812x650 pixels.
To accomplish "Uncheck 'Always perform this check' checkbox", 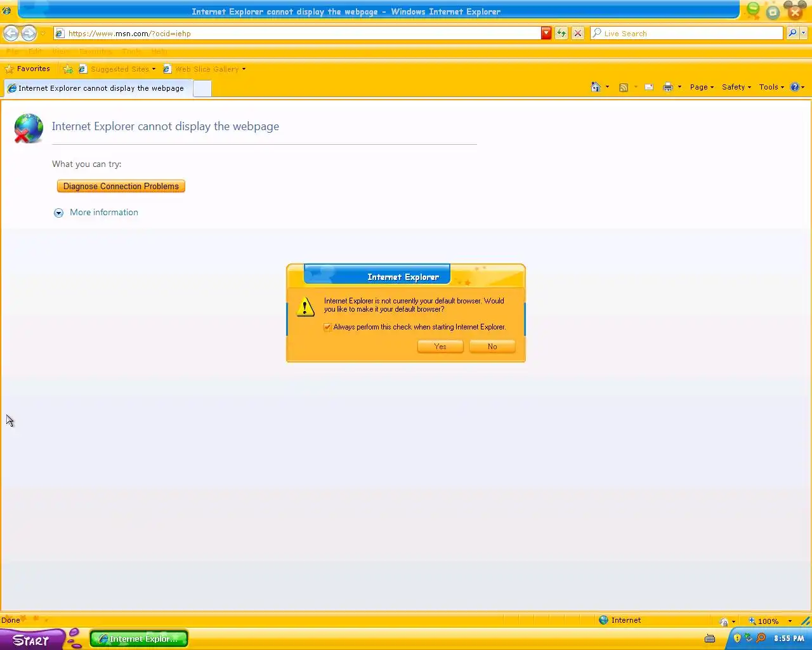I will 327,327.
